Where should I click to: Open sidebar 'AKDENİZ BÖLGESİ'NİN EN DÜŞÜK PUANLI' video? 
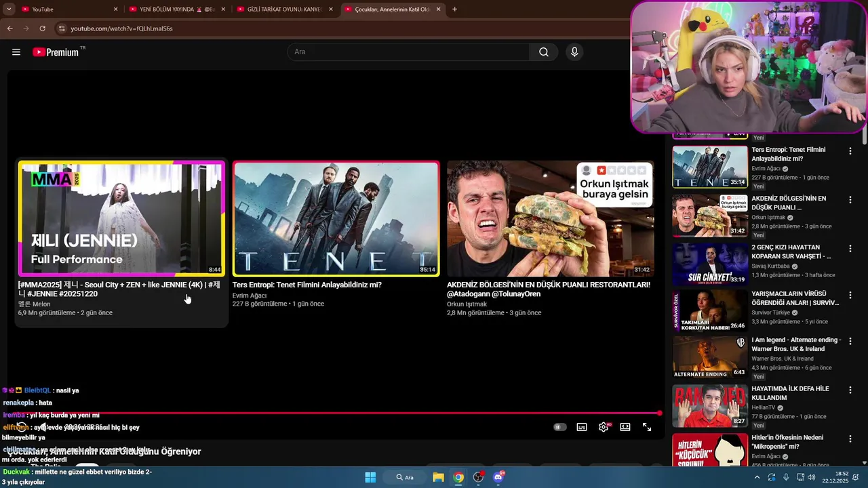(789, 203)
